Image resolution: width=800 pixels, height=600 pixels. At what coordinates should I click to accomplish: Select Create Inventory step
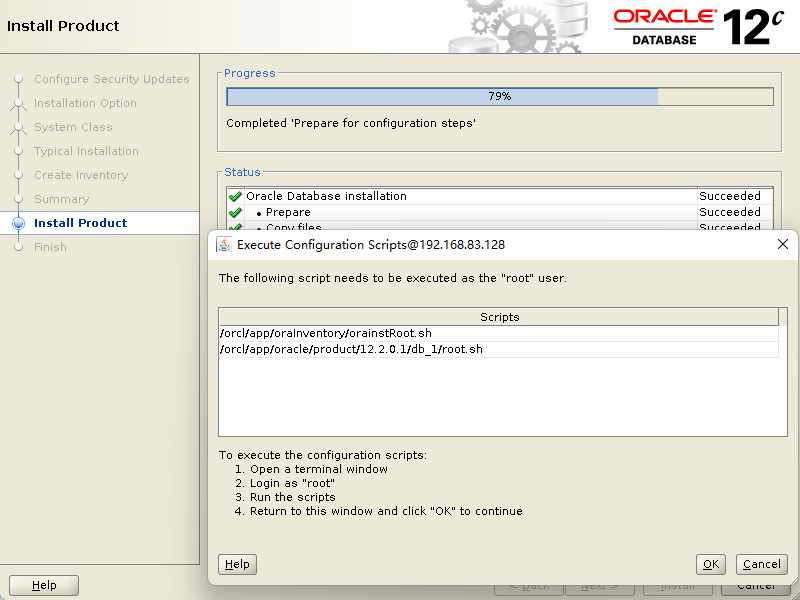[x=81, y=175]
